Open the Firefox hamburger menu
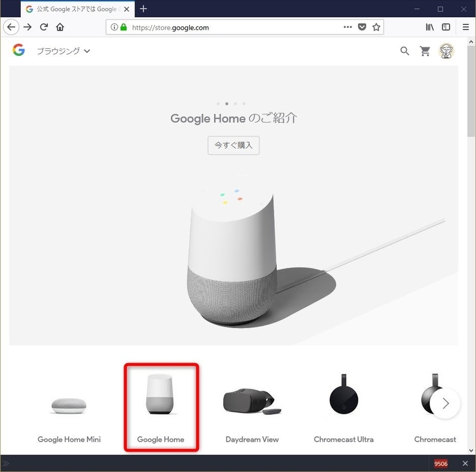Screen dimensions: 476x472 [466, 27]
